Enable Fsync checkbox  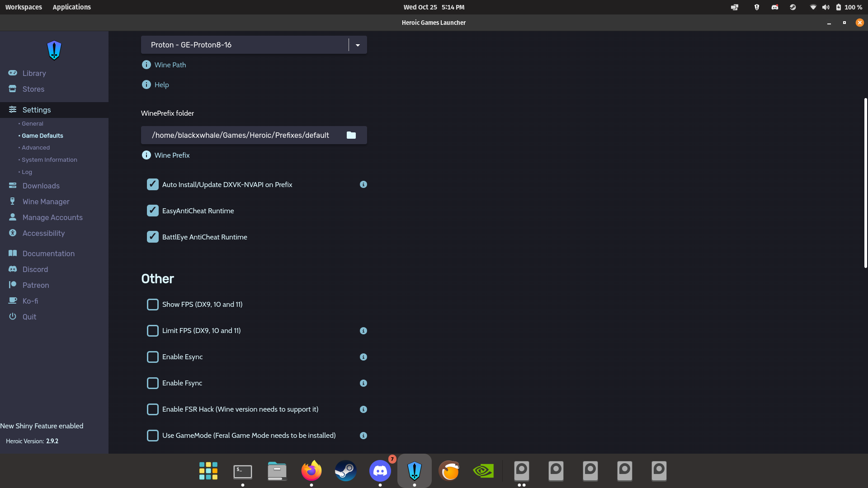point(153,383)
